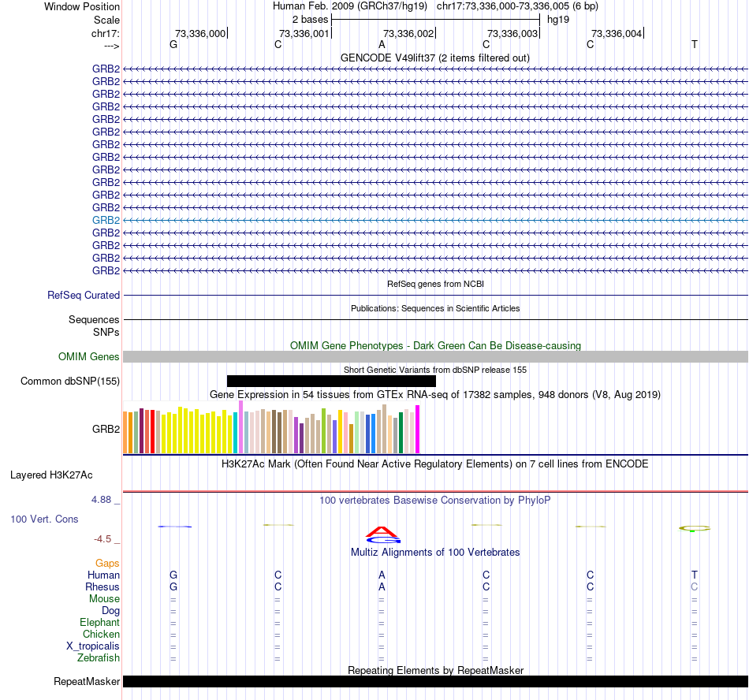The width and height of the screenshot is (749, 700).
Task: Click the OMIM Gene Phenotypes green title
Action: point(435,346)
